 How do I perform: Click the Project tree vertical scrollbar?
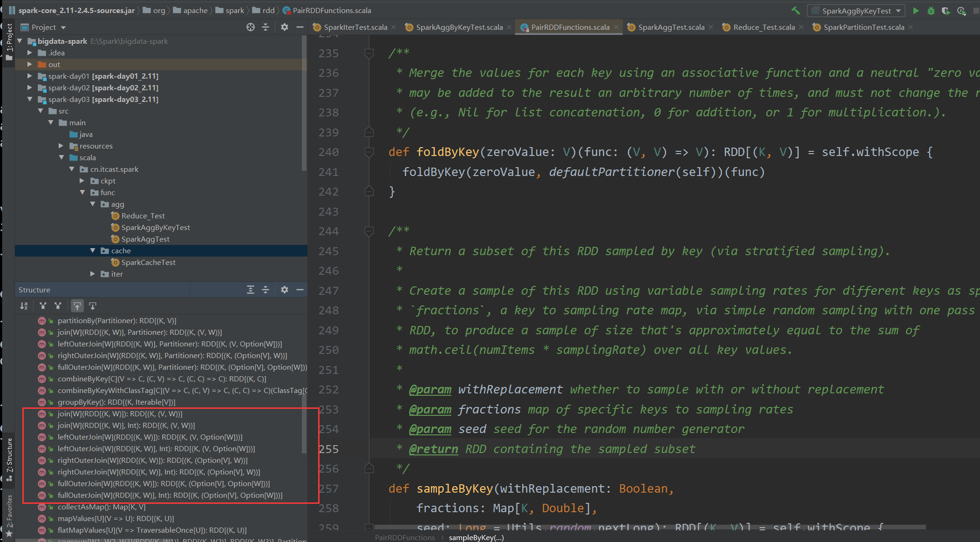click(304, 102)
